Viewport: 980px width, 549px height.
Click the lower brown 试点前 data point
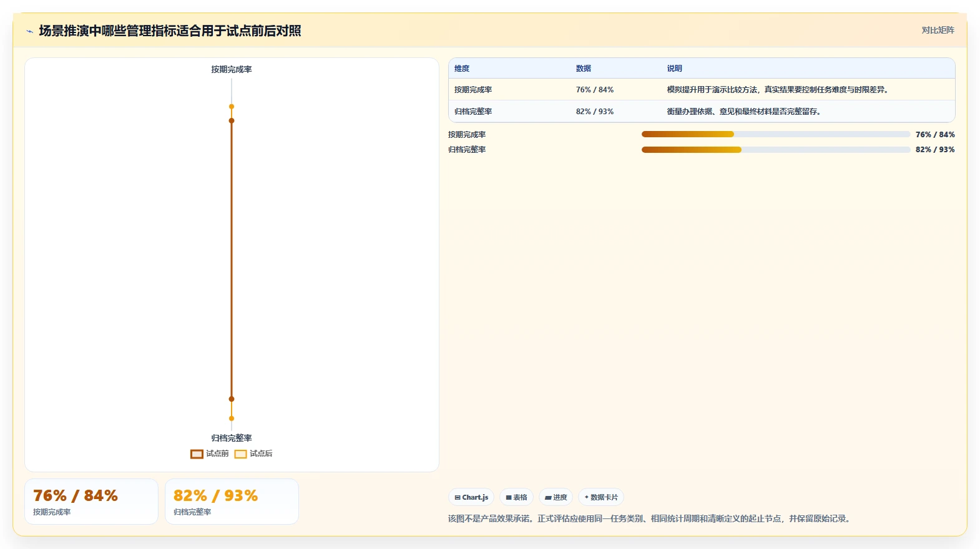point(232,399)
